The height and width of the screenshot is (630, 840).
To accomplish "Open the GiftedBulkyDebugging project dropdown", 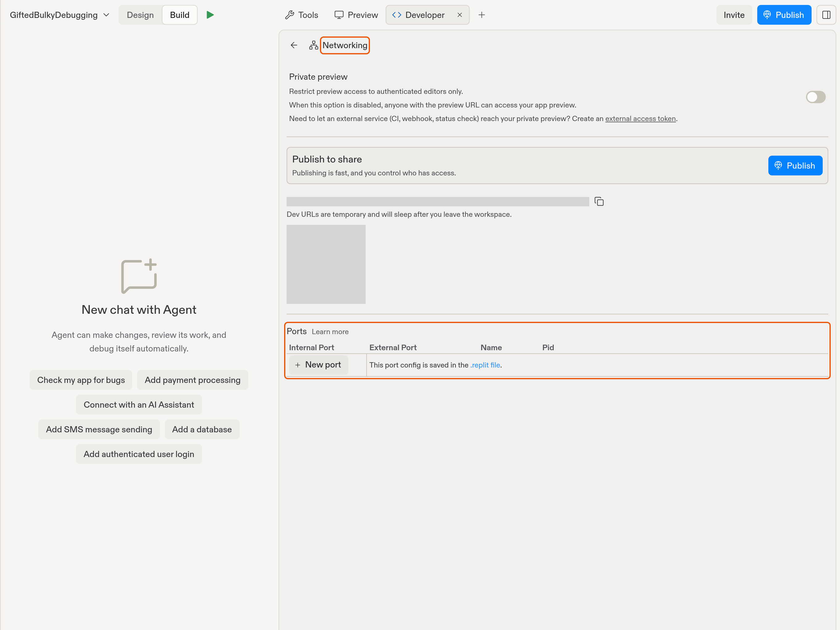I will [60, 15].
